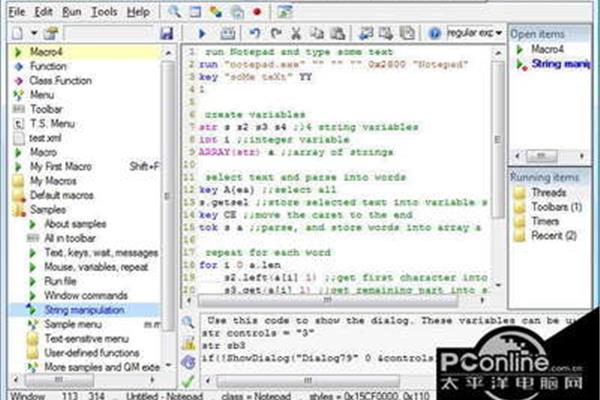Collapse the Samples folder
Viewport: 600px width, 400px height.
click(48, 209)
